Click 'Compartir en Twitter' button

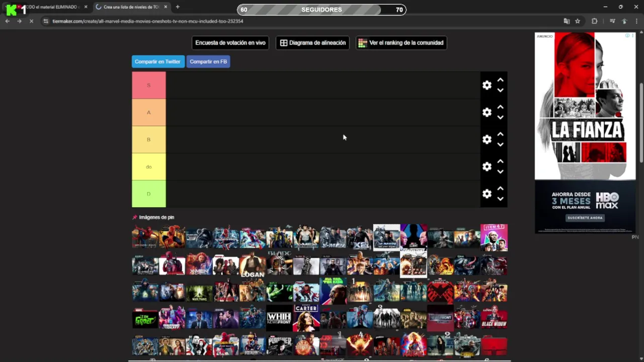[157, 61]
